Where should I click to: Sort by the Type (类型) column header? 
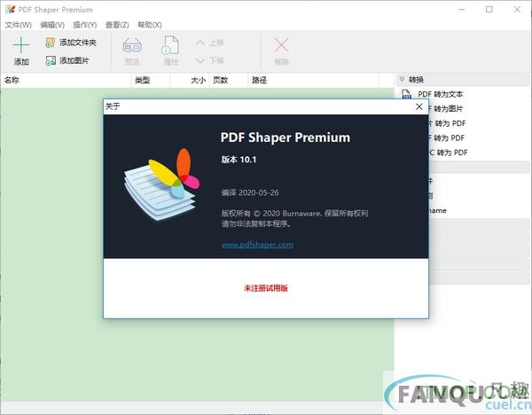coord(151,81)
